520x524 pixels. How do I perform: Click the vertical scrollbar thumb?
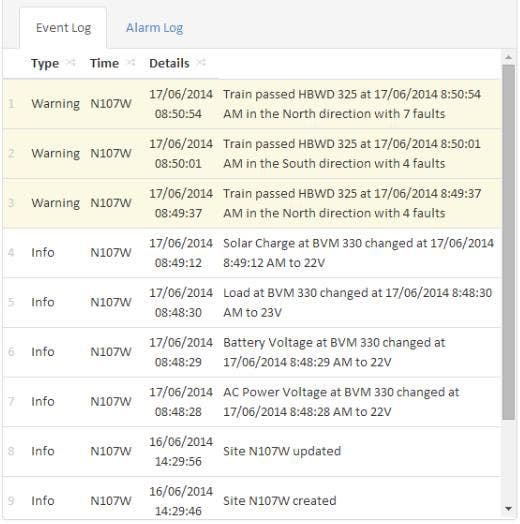[509, 242]
